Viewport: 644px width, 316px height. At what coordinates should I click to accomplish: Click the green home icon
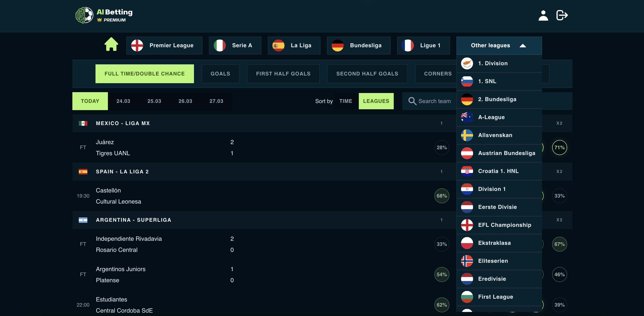111,45
